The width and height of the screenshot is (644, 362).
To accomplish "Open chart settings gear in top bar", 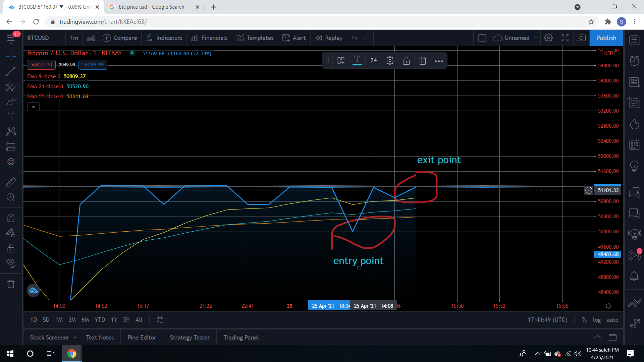I will 548,38.
